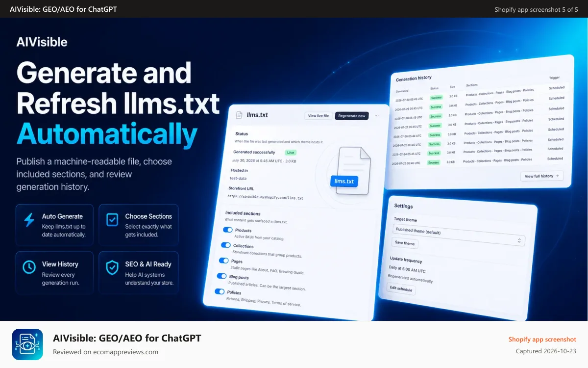Click the AIVisible brand name at top left
588x368 pixels.
tap(42, 42)
